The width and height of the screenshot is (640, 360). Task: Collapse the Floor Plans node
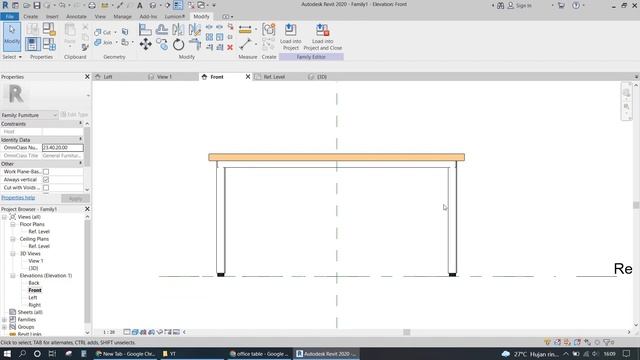[13, 224]
